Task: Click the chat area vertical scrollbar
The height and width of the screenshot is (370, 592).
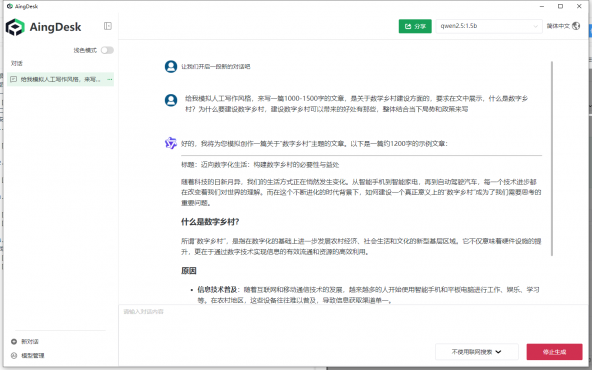Action: (x=552, y=159)
